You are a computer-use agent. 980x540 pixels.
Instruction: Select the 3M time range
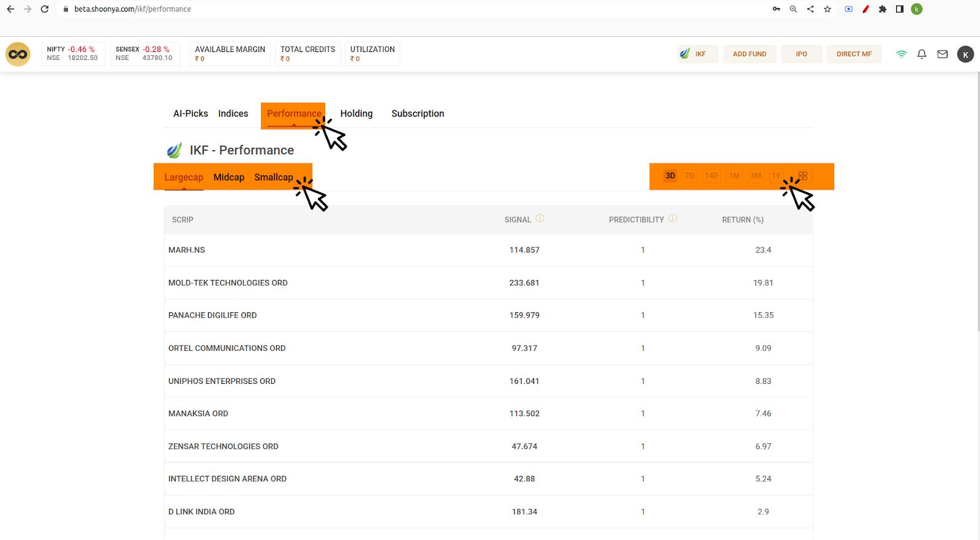(x=756, y=176)
